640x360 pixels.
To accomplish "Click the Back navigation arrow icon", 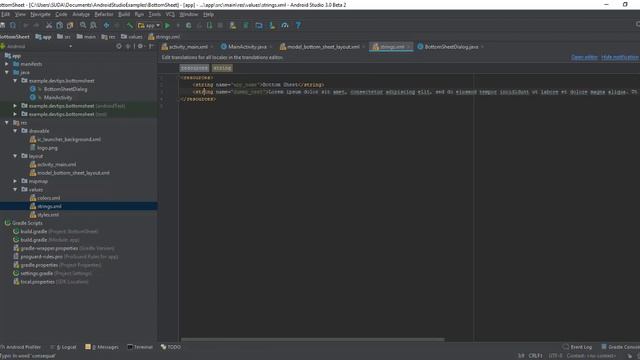I will (106, 25).
